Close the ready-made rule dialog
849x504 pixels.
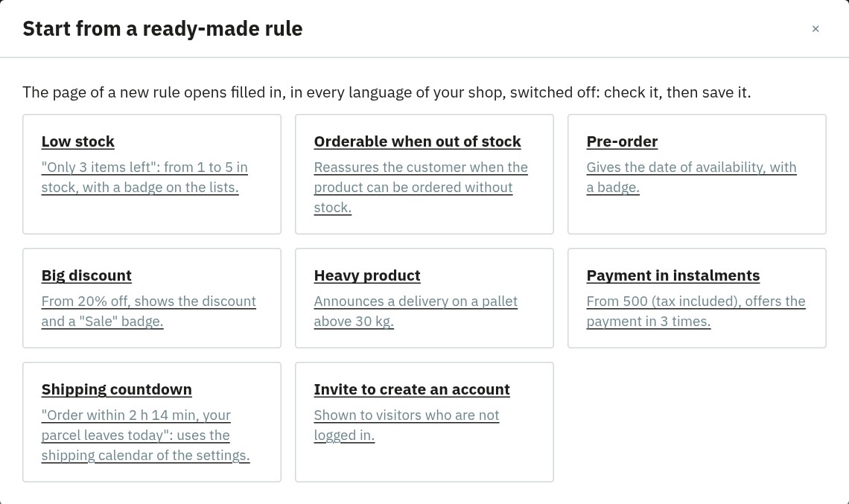(815, 29)
